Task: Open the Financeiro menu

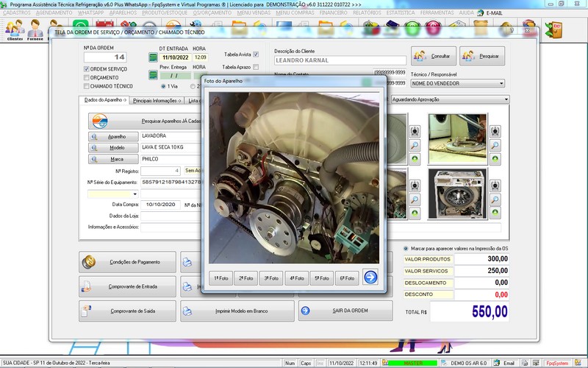Action: tap(334, 13)
